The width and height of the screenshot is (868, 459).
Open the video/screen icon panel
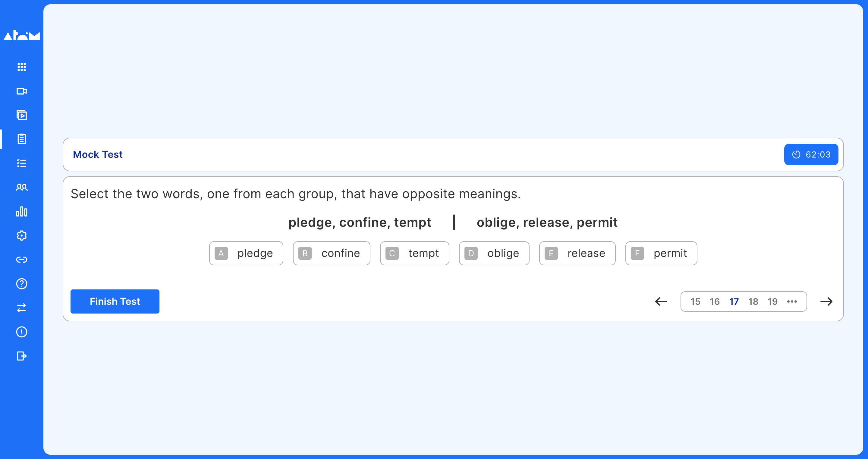pyautogui.click(x=22, y=91)
